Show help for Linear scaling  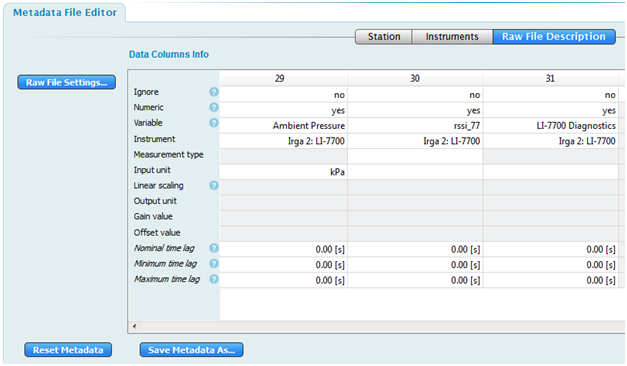214,185
